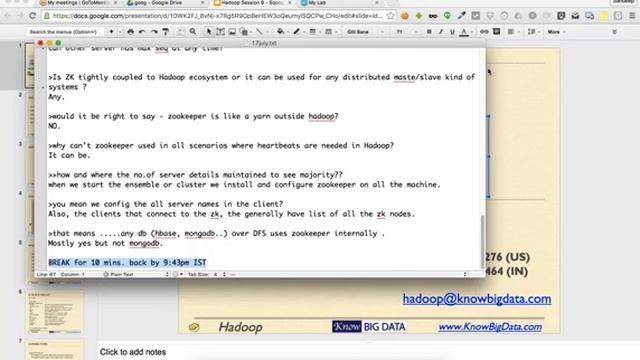Open the text color picker
Viewport: 640px width, 360px height.
pyautogui.click(x=464, y=32)
